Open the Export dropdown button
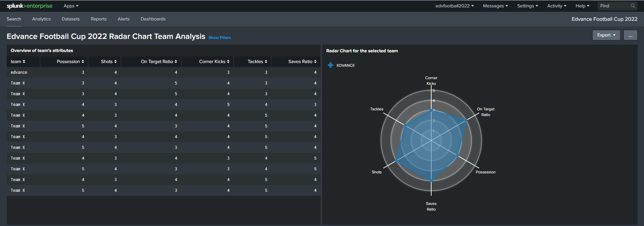 tap(606, 35)
